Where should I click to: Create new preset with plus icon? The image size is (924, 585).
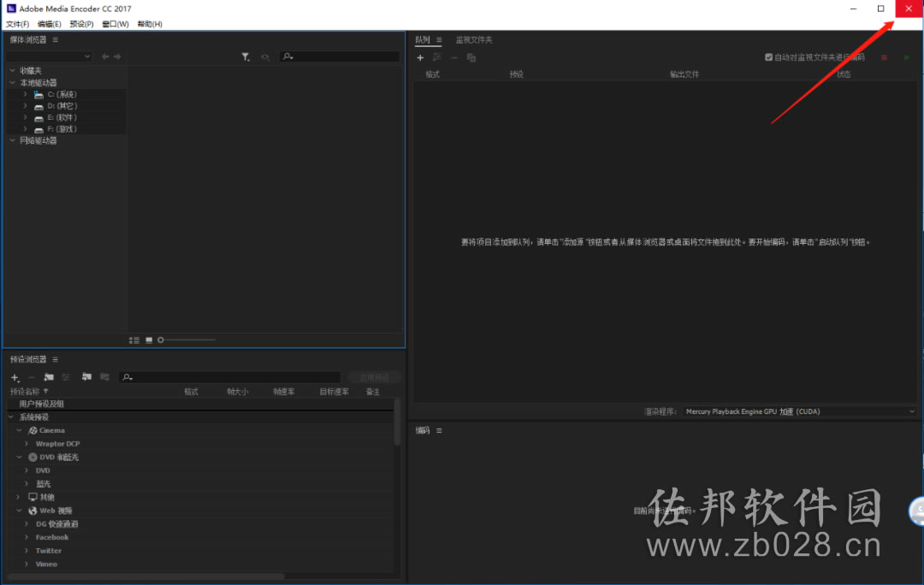15,378
